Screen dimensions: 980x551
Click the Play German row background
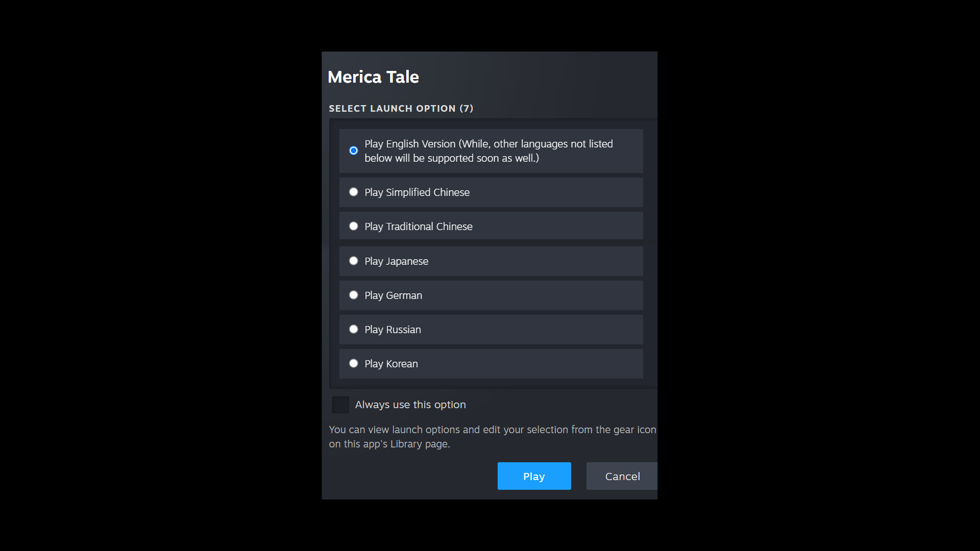[536, 295]
